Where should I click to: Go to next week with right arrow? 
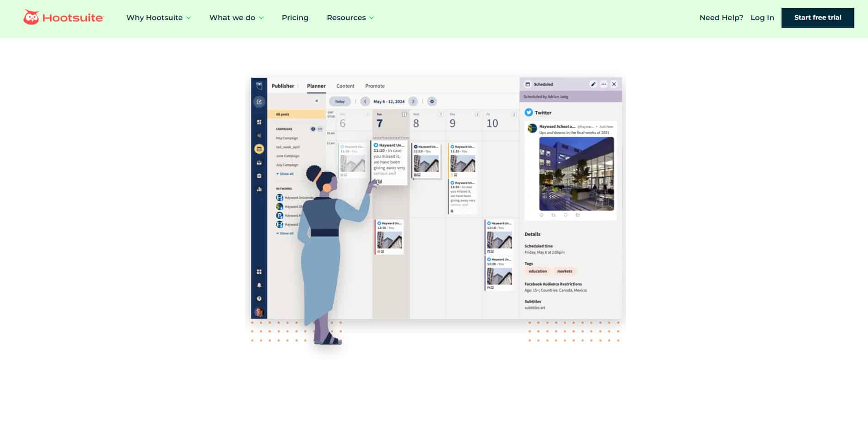(x=413, y=102)
